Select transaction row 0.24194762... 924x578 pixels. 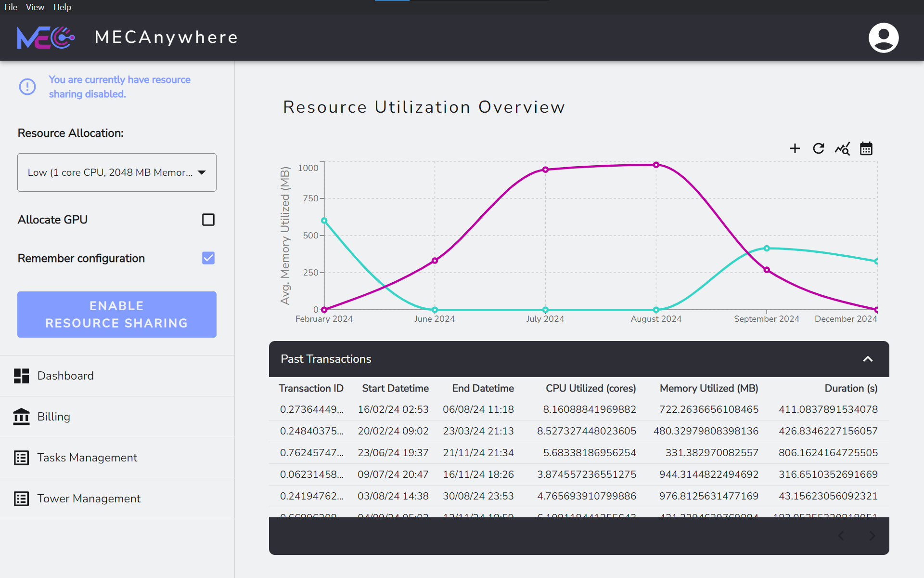tap(579, 496)
